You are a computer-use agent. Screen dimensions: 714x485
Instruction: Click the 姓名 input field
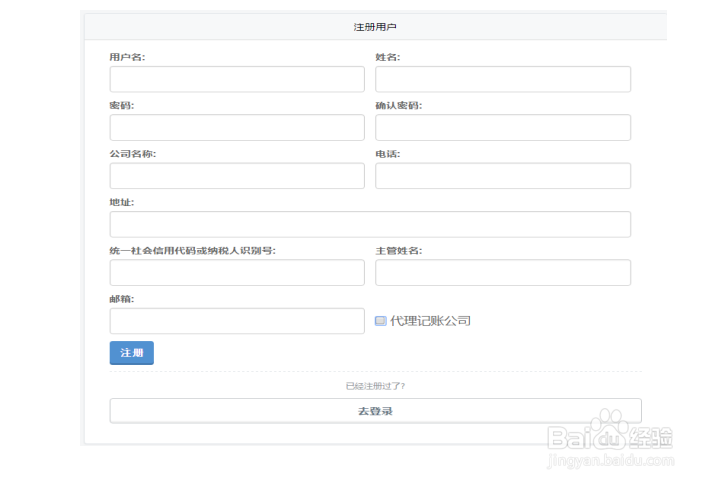coord(503,79)
